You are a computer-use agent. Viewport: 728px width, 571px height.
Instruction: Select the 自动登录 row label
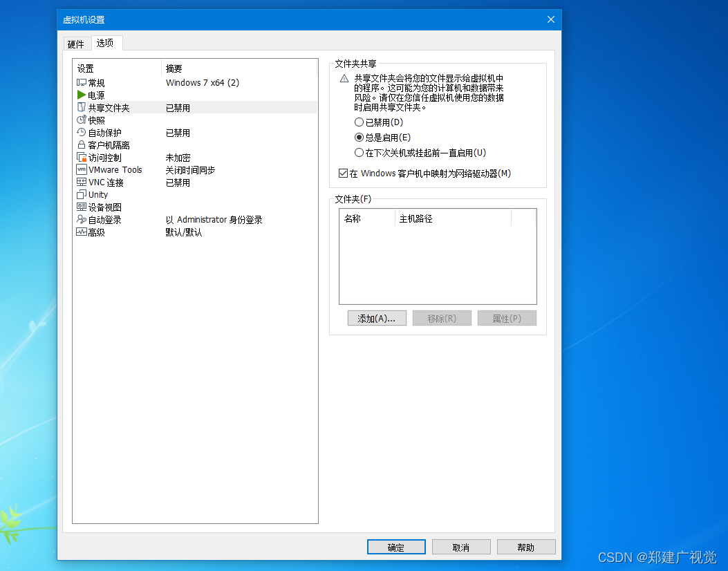[x=105, y=220]
